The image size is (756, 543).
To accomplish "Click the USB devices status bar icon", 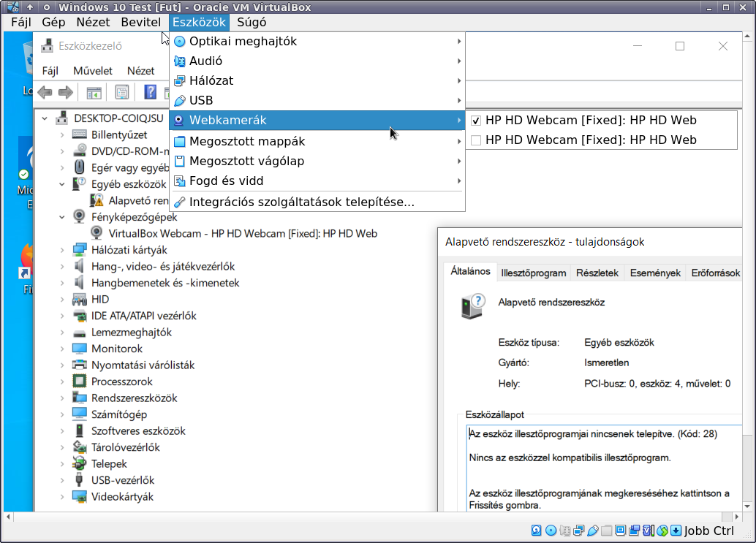I will coord(592,531).
